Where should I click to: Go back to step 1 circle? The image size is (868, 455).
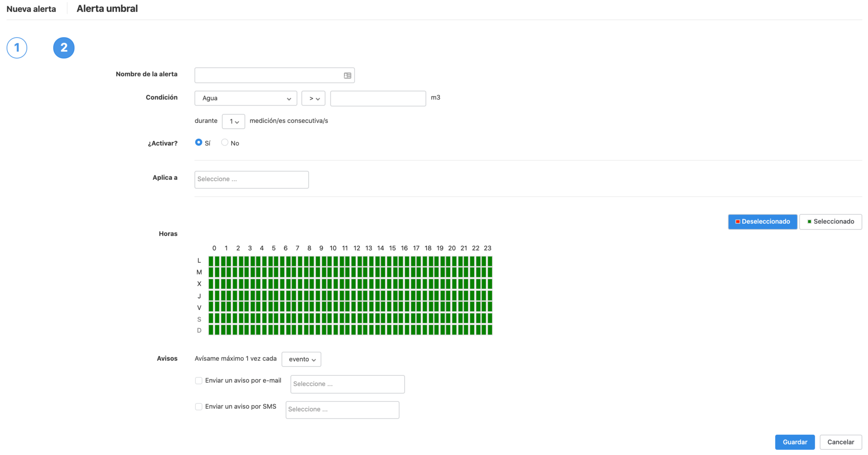click(17, 48)
